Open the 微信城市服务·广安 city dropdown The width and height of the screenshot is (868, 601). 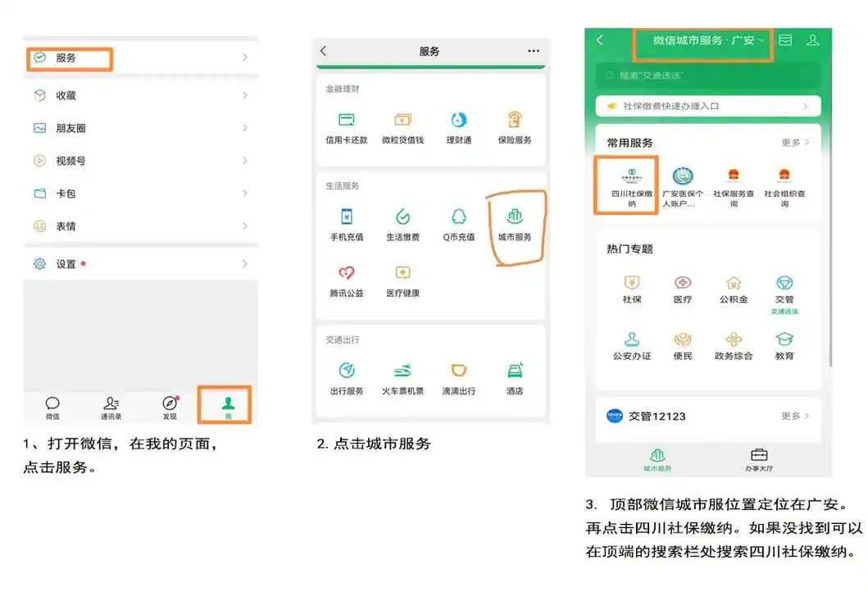click(708, 40)
